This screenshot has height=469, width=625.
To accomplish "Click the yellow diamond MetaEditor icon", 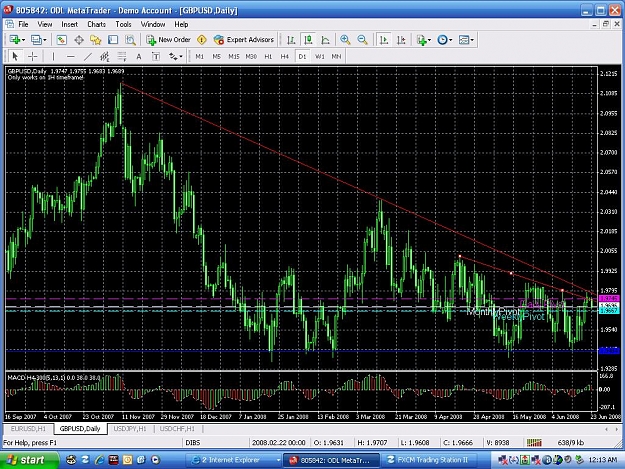I will point(202,40).
